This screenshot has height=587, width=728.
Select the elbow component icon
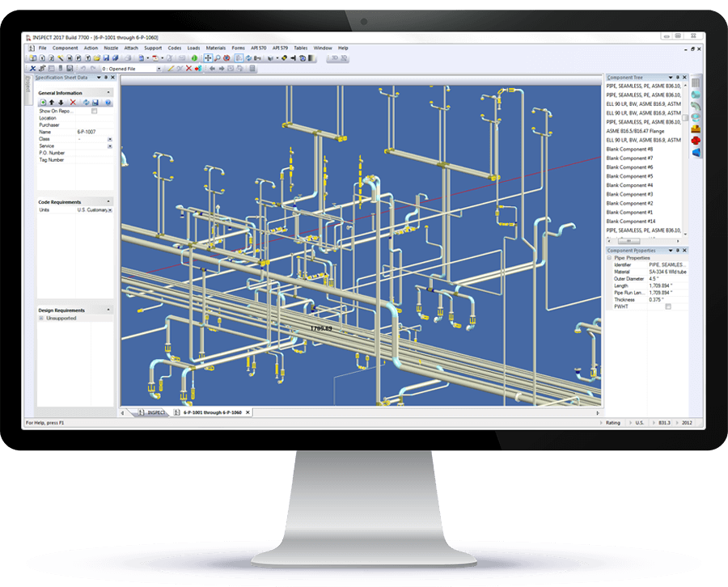click(696, 106)
